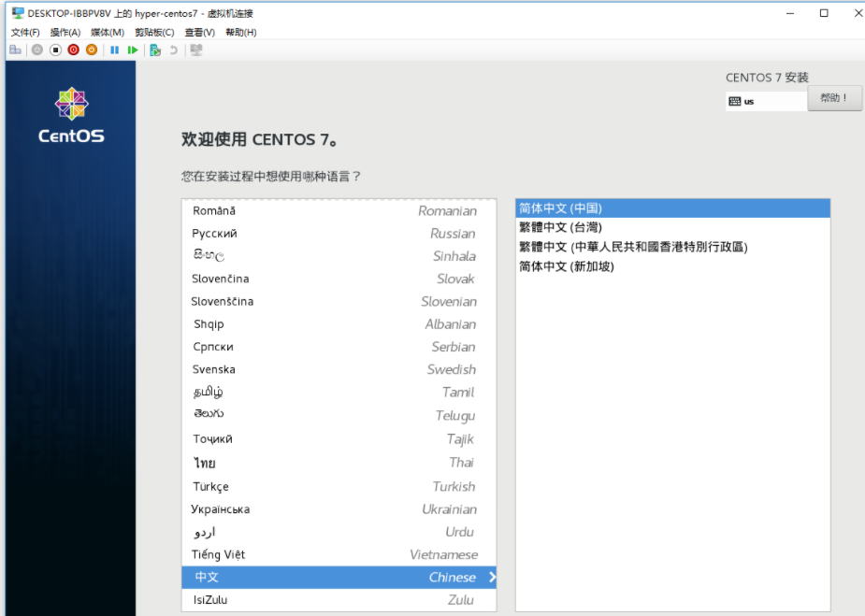Click the CentOS logo in sidebar
The image size is (865, 616).
click(71, 115)
